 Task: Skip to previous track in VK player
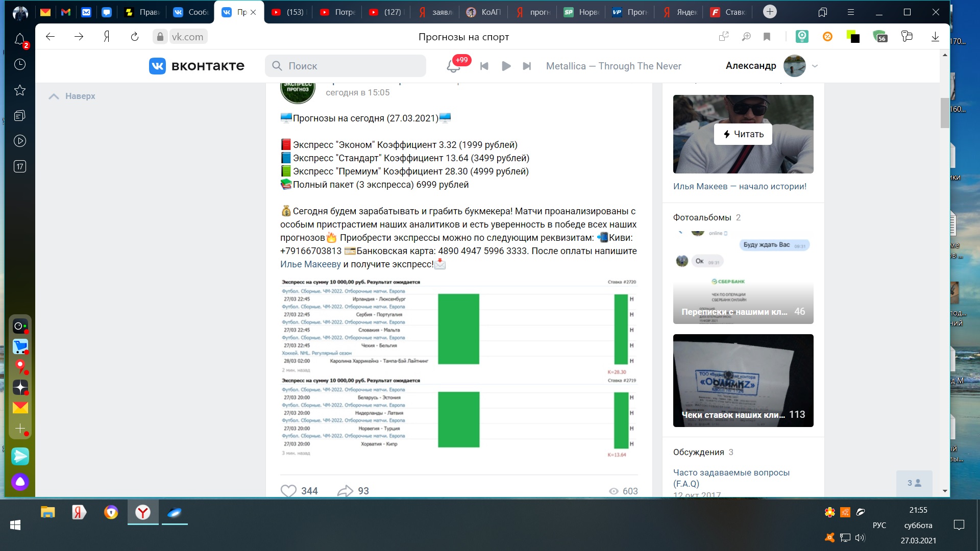click(x=484, y=66)
